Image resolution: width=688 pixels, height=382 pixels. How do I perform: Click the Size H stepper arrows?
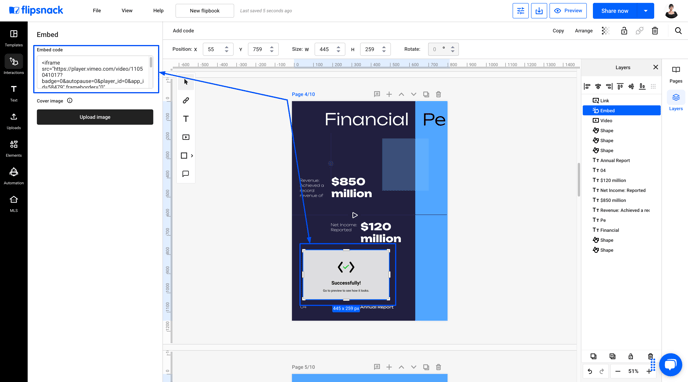click(x=384, y=49)
